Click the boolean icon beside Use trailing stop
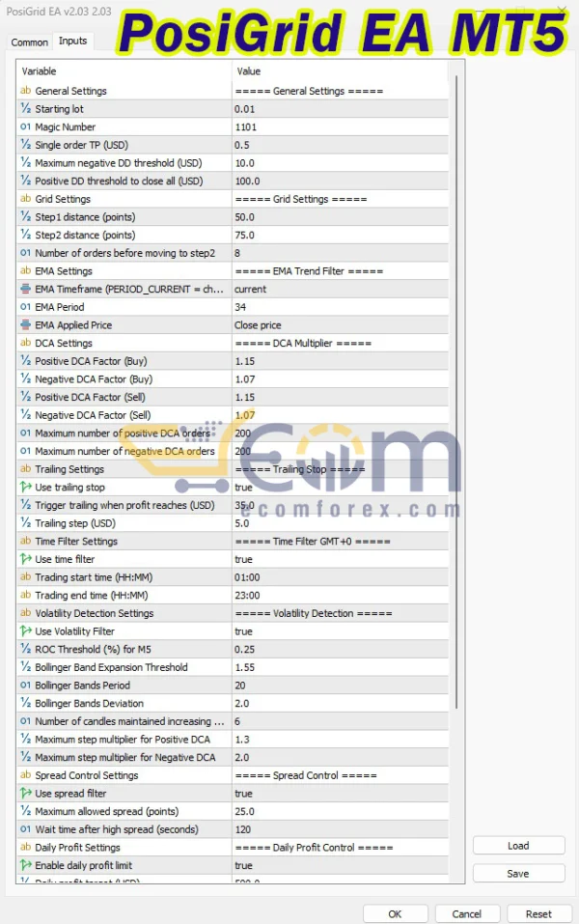The width and height of the screenshot is (579, 924). pos(26,488)
